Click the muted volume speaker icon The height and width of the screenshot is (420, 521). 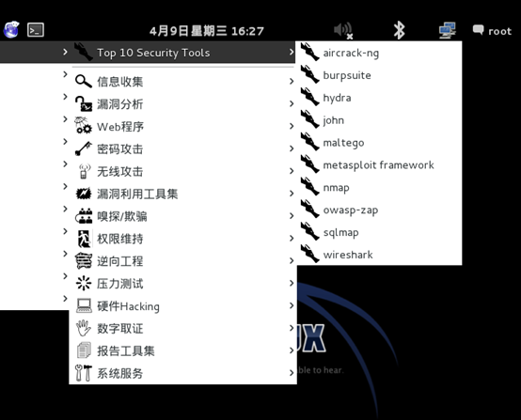[343, 31]
